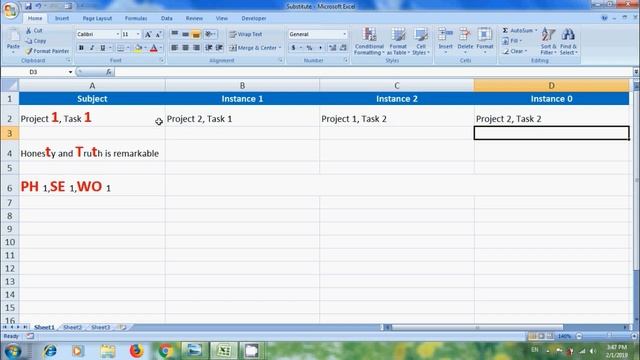The height and width of the screenshot is (360, 640).
Task: Click the Orientation icon
Action: 210,34
